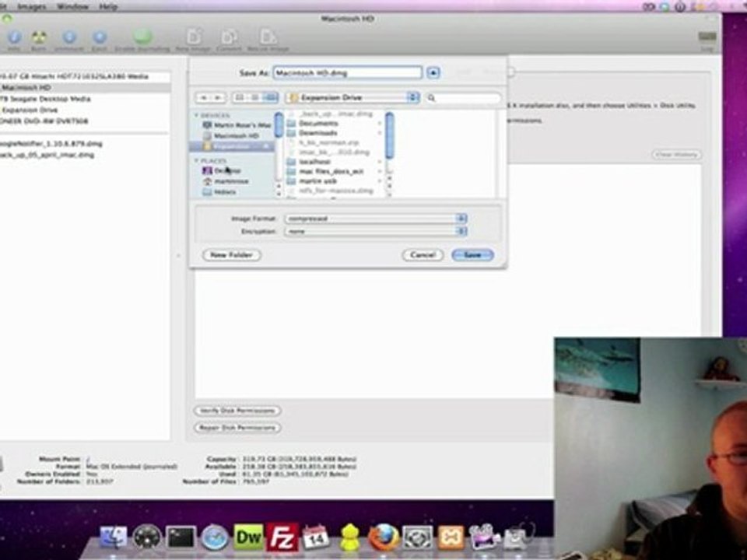Select the back_up_05_april_imac.dmg image
Image resolution: width=747 pixels, height=560 pixels.
click(x=85, y=155)
